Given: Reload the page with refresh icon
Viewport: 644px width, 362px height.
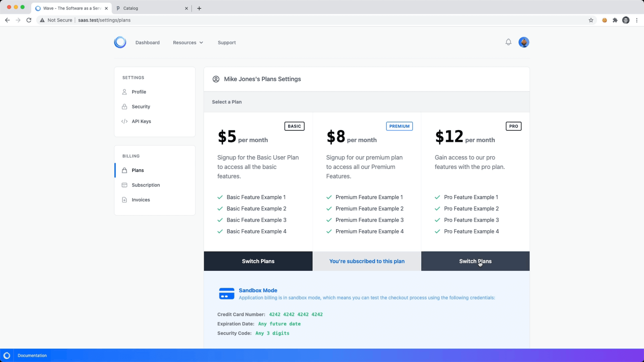Looking at the screenshot, I should (x=29, y=20).
